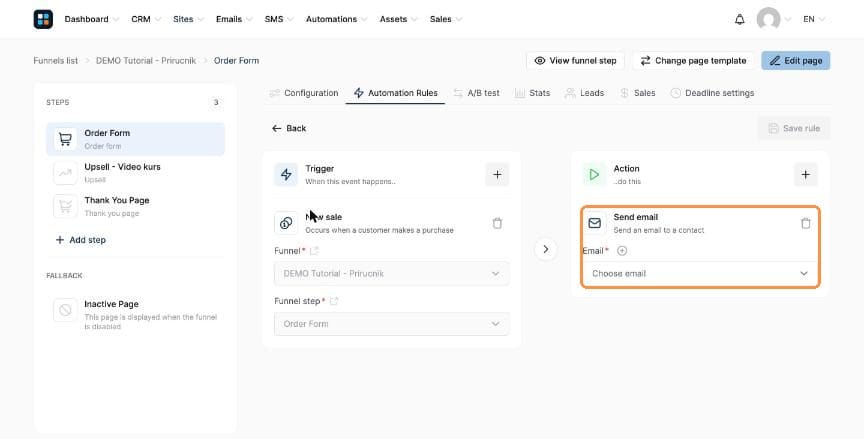
Task: Open the Automations menu
Action: 336,19
